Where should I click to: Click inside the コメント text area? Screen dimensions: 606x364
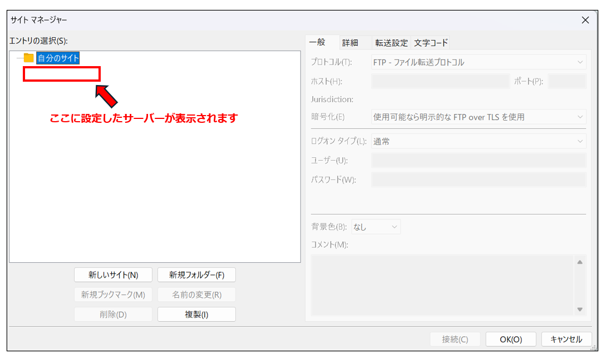pyautogui.click(x=442, y=285)
